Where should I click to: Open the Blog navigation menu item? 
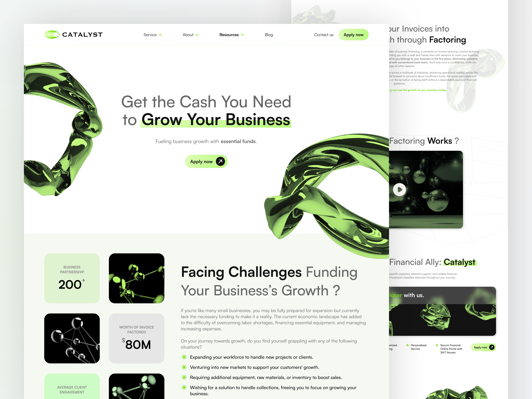pos(268,35)
